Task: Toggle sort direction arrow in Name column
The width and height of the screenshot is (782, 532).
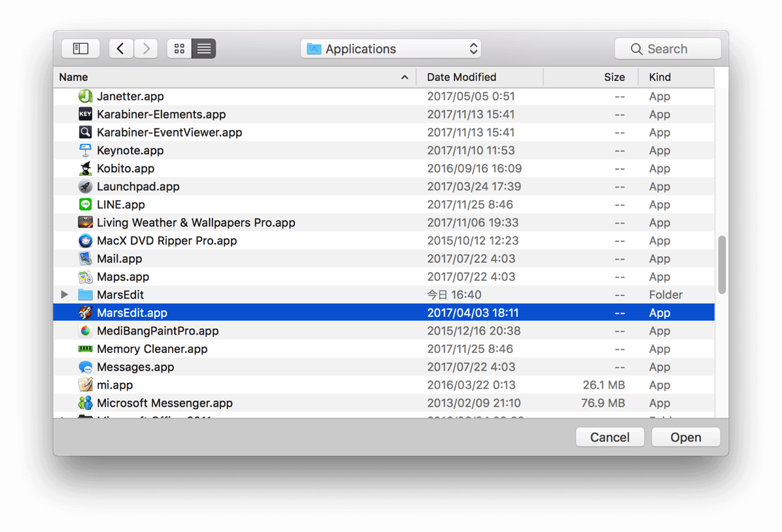Action: (405, 76)
